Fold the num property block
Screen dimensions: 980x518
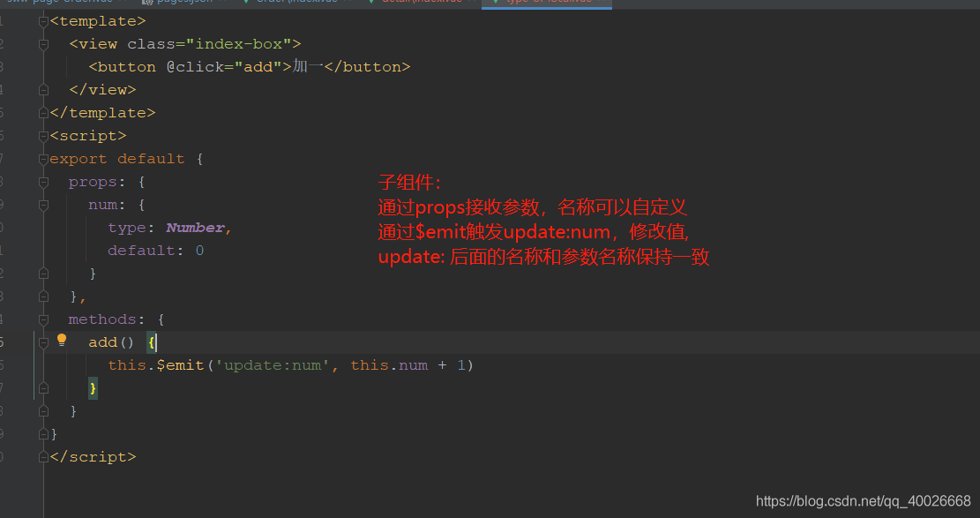point(43,205)
